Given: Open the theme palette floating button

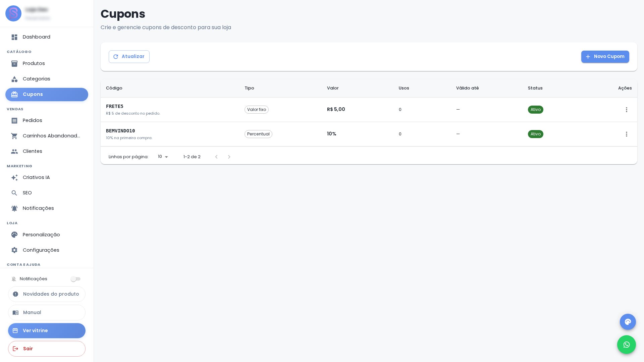Looking at the screenshot, I should coord(628,322).
